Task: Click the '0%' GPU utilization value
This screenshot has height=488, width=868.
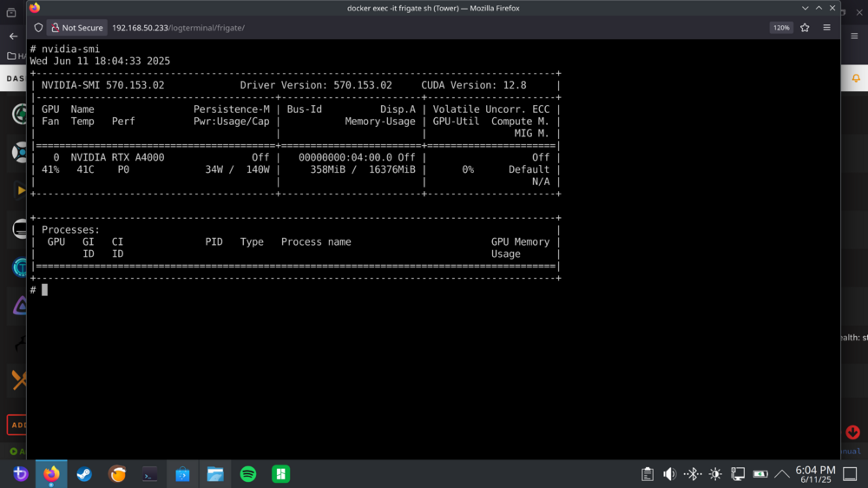Action: tap(469, 169)
